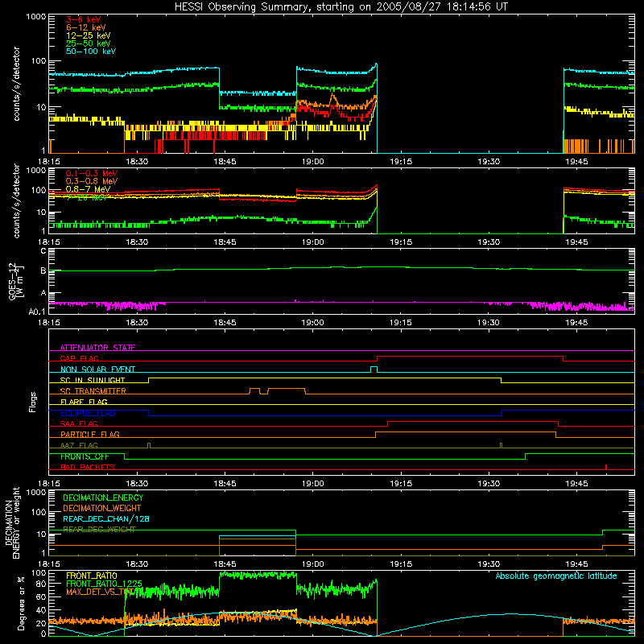Click the 0.8-7 MeV legend entry
The image size is (644, 644).
(88, 189)
